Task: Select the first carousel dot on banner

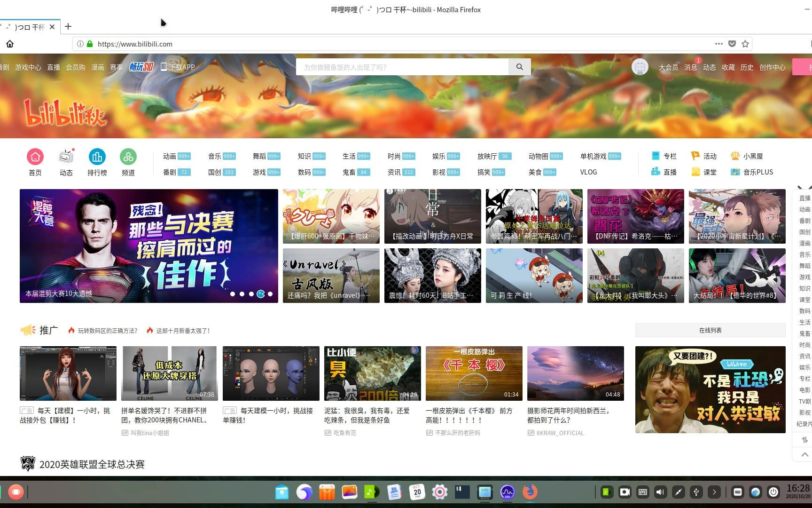Action: pyautogui.click(x=233, y=294)
